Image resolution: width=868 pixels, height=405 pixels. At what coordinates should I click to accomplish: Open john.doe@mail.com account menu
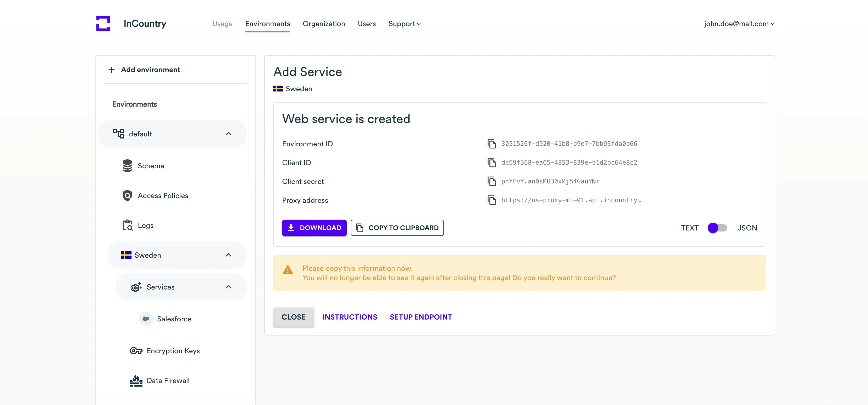click(739, 24)
